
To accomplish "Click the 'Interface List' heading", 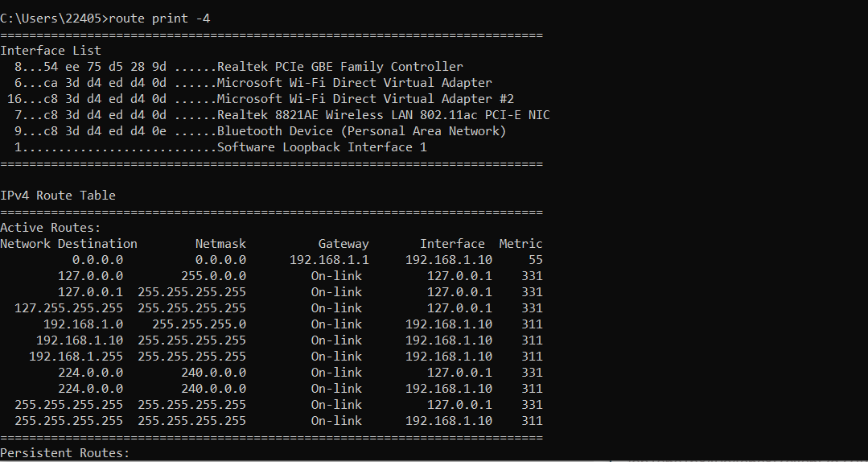I will [x=51, y=51].
